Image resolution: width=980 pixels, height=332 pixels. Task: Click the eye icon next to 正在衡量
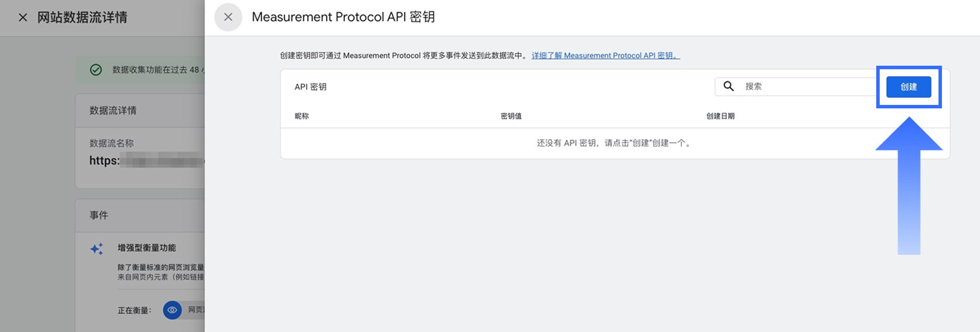point(172,310)
